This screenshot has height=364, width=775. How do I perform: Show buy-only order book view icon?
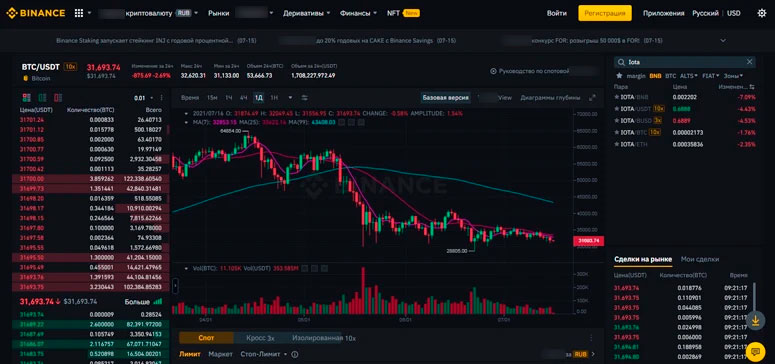(x=42, y=98)
